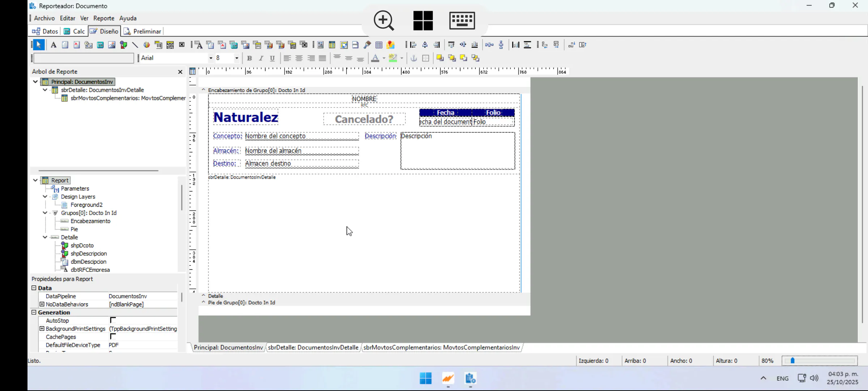Close the Arbol de Reporte panel
Screen dimensions: 868x391
pyautogui.click(x=180, y=72)
